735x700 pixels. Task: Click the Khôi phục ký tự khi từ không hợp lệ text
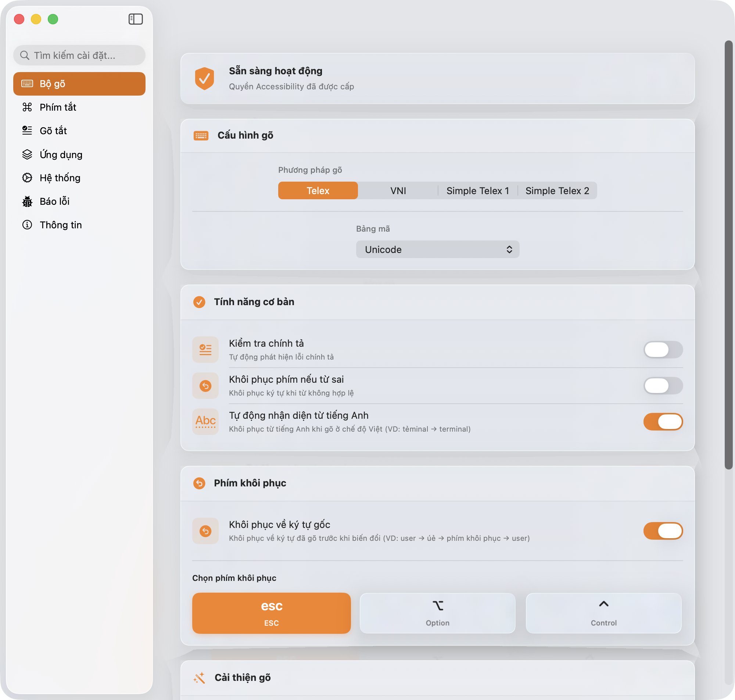(x=291, y=393)
